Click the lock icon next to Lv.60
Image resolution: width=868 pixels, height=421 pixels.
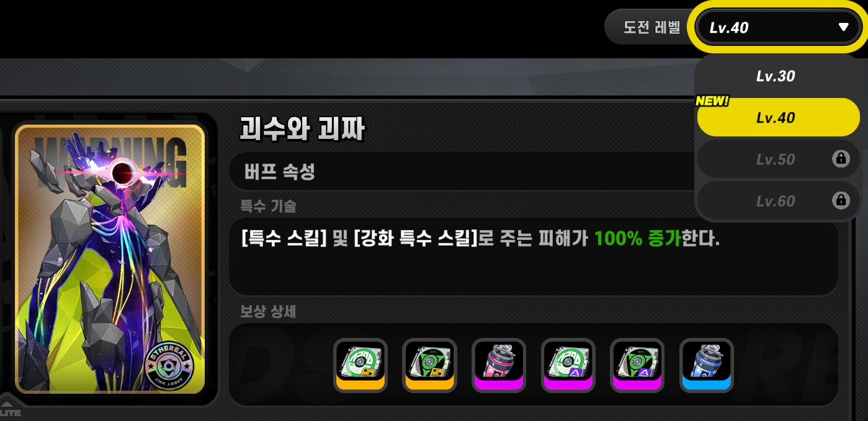[841, 200]
